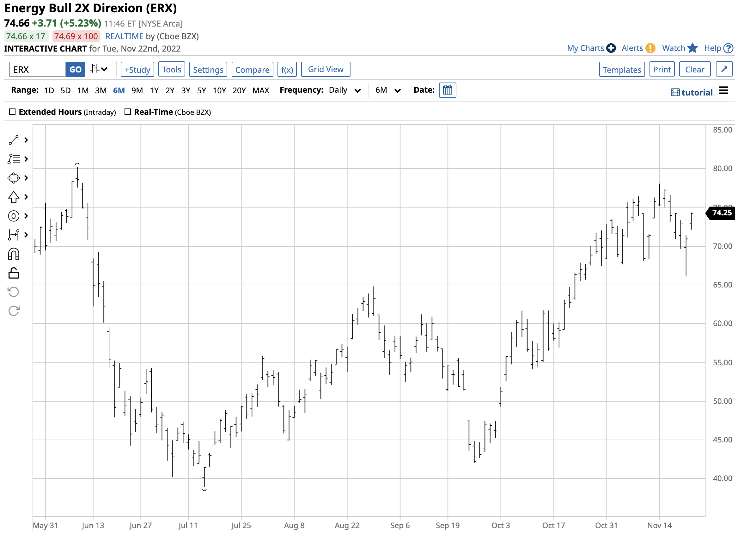Click the Watch link
Image resolution: width=756 pixels, height=549 pixels.
674,48
